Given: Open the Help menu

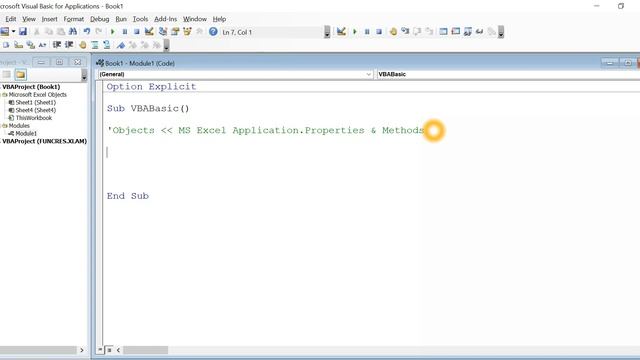Looking at the screenshot, I should [x=219, y=19].
